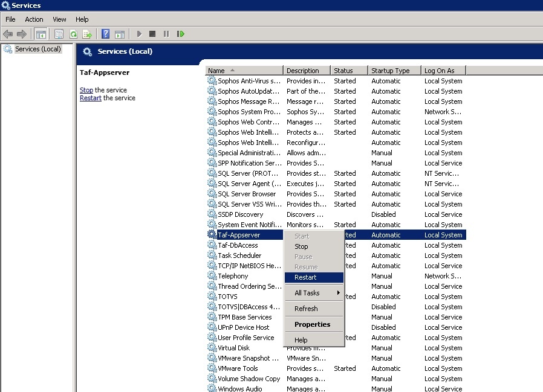Image resolution: width=543 pixels, height=392 pixels.
Task: Select the Sophos Message Router row
Action: [336, 101]
